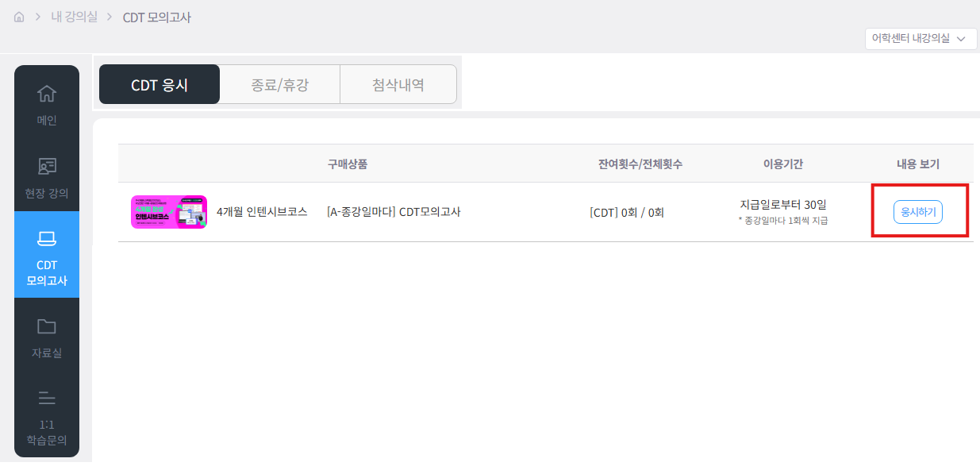Image resolution: width=980 pixels, height=470 pixels.
Task: Click the CDT 모의고사 laptop icon in sidebar
Action: [47, 238]
